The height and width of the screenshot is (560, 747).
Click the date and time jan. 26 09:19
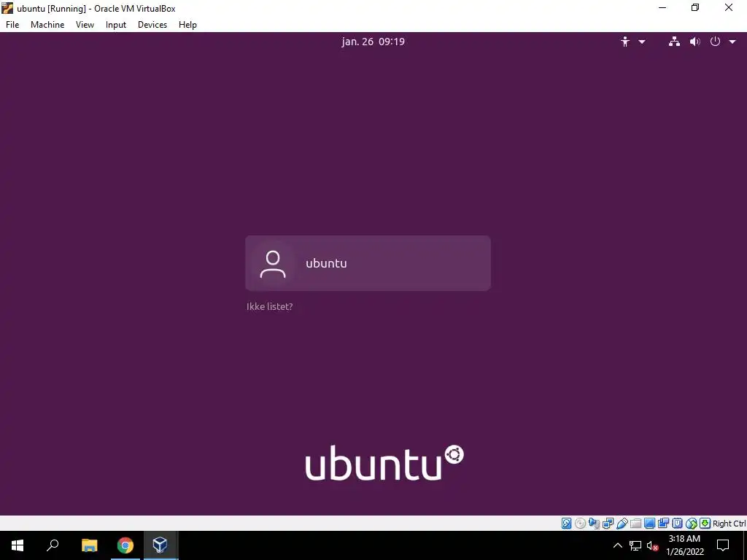[373, 42]
